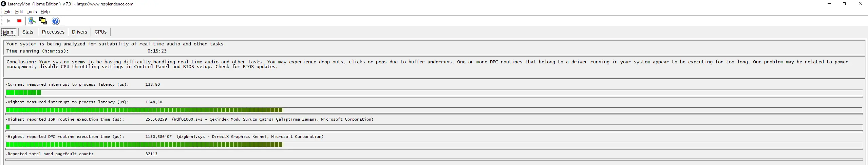Stop the latency monitor with red square
The width and height of the screenshot is (868, 165).
point(20,21)
